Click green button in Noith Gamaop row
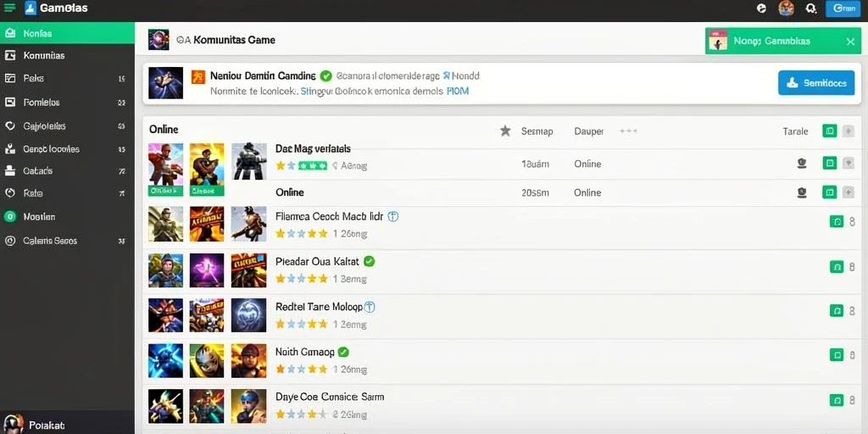Screen dimensions: 868x434 837,355
